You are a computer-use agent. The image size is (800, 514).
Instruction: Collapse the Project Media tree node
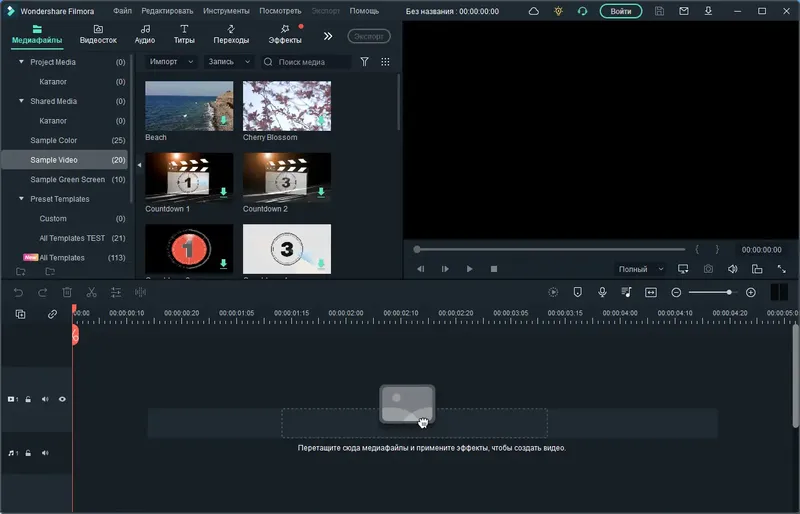(x=22, y=62)
